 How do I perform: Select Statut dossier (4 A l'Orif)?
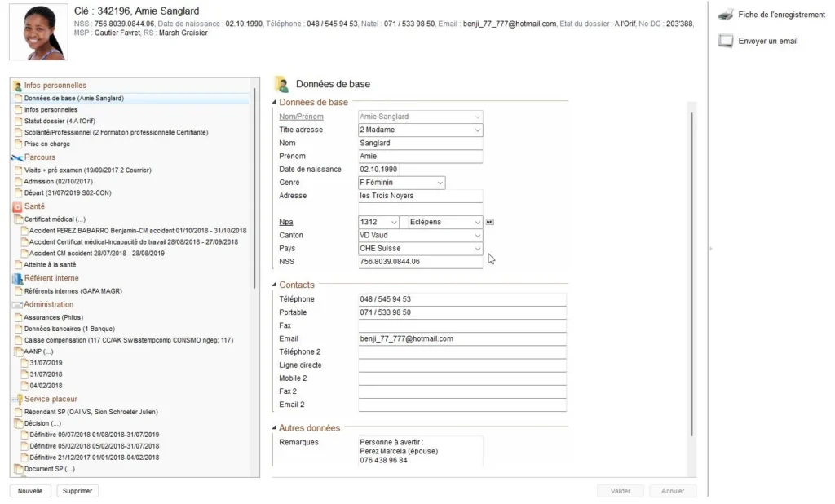(60, 121)
